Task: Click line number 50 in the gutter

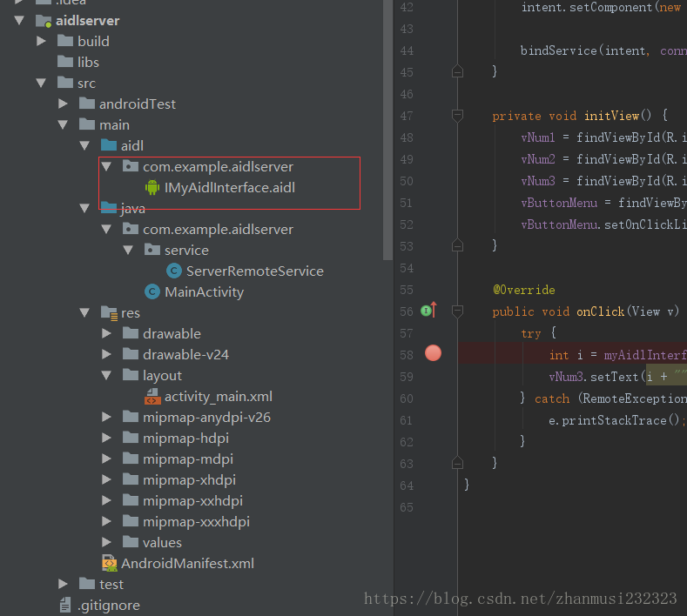Action: [407, 181]
